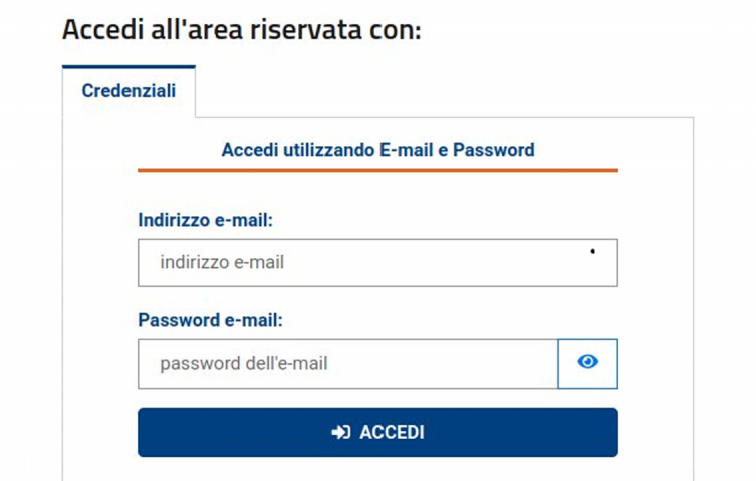Click the 'Accedi all'area riservata con:' heading
The width and height of the screenshot is (756, 481).
242,28
